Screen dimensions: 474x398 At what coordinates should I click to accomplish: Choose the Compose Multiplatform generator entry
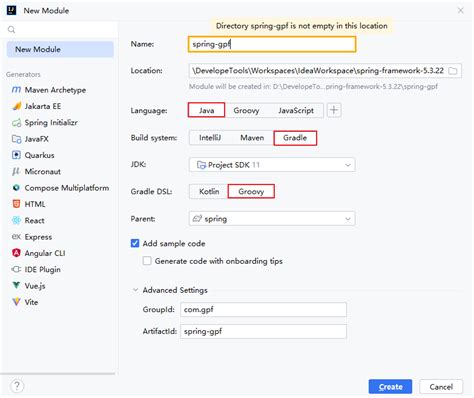point(60,188)
